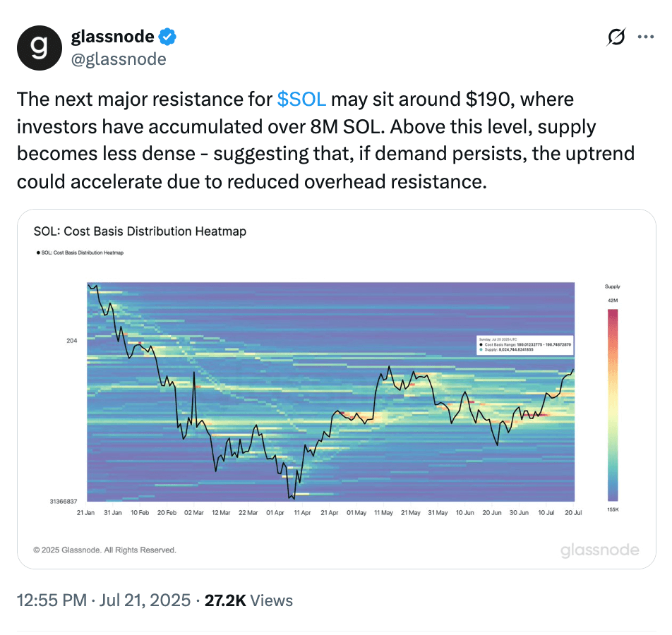Open the glassnode display name link
672x635 pixels.
pos(114,36)
